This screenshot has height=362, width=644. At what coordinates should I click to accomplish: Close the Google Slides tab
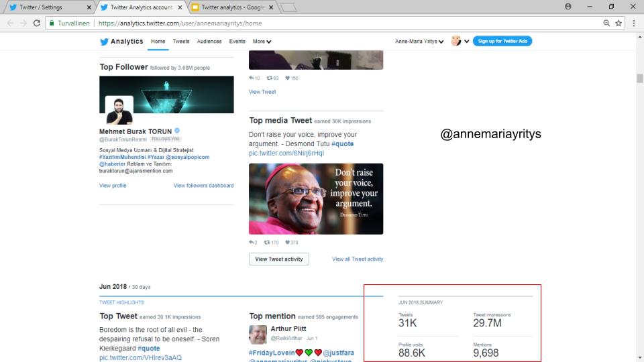pos(271,7)
